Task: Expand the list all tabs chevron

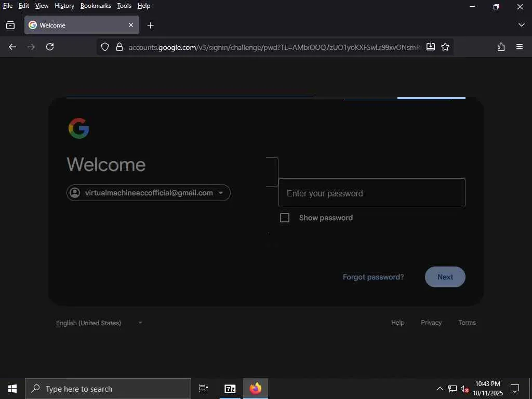Action: tap(522, 25)
